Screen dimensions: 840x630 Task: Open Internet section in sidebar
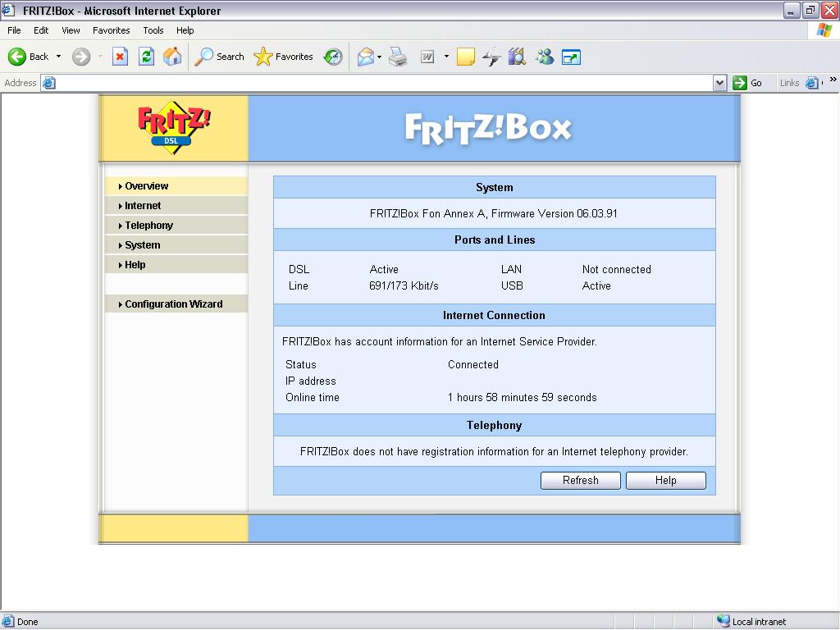[x=176, y=206]
